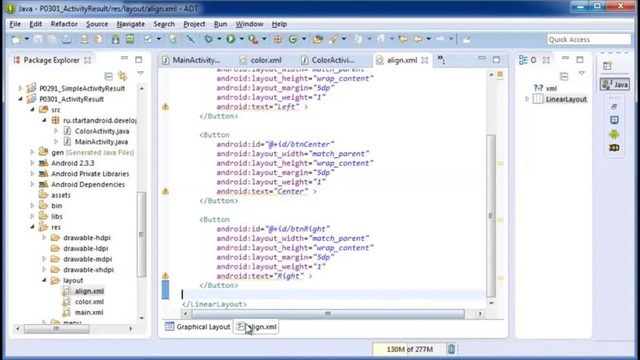This screenshot has width=640, height=360.
Task: Click the warning marker beside the Left text line
Action: (165, 107)
